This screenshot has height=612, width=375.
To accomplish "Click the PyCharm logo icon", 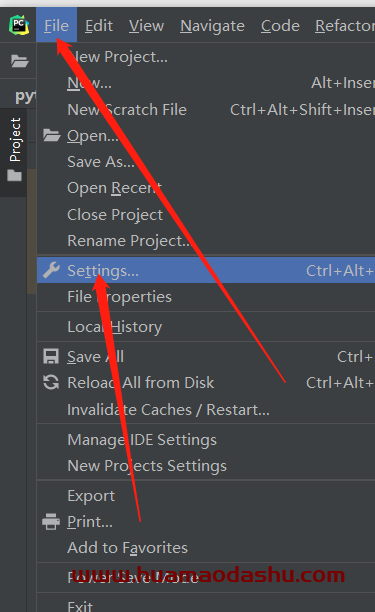I will click(19, 25).
